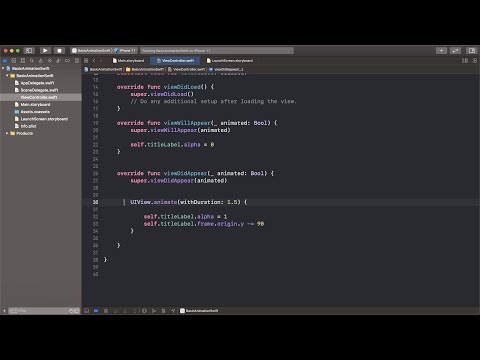The image size is (480, 360).
Task: Click line number 30 in gutter
Action: coord(96,202)
